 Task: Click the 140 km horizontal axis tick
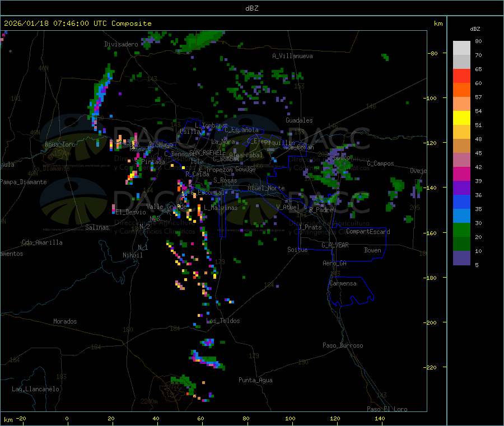coord(380,418)
